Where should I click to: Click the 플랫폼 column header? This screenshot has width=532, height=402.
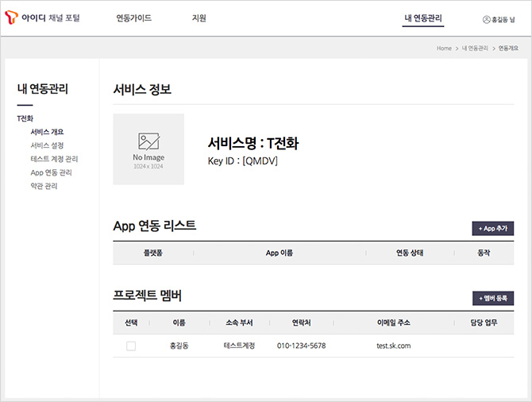(x=153, y=253)
